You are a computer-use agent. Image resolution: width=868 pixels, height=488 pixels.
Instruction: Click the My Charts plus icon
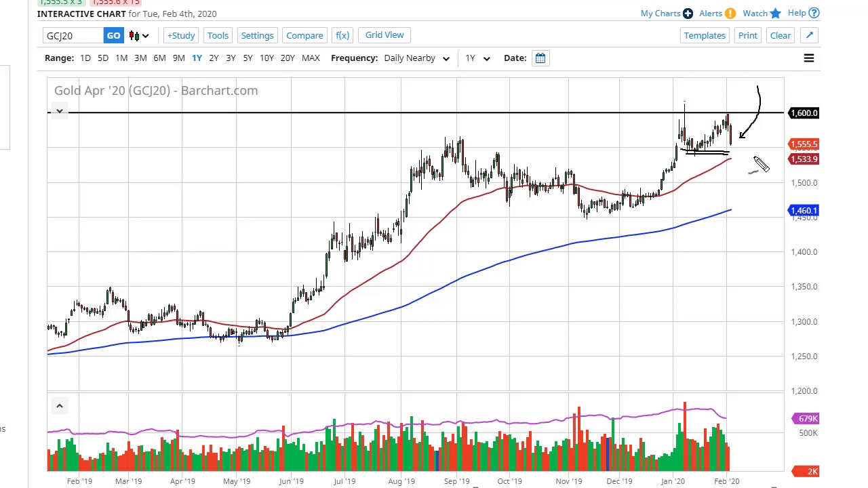pyautogui.click(x=688, y=14)
